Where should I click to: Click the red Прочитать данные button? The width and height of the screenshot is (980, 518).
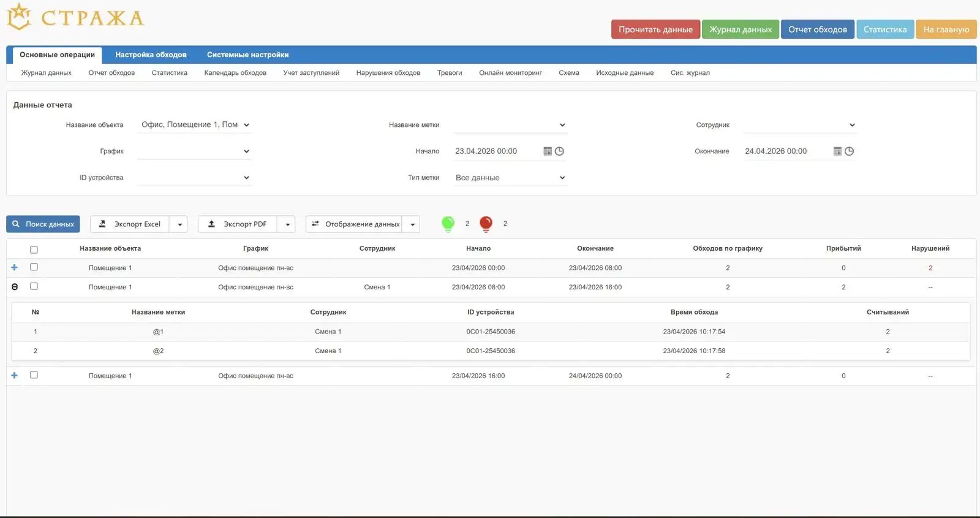[655, 29]
